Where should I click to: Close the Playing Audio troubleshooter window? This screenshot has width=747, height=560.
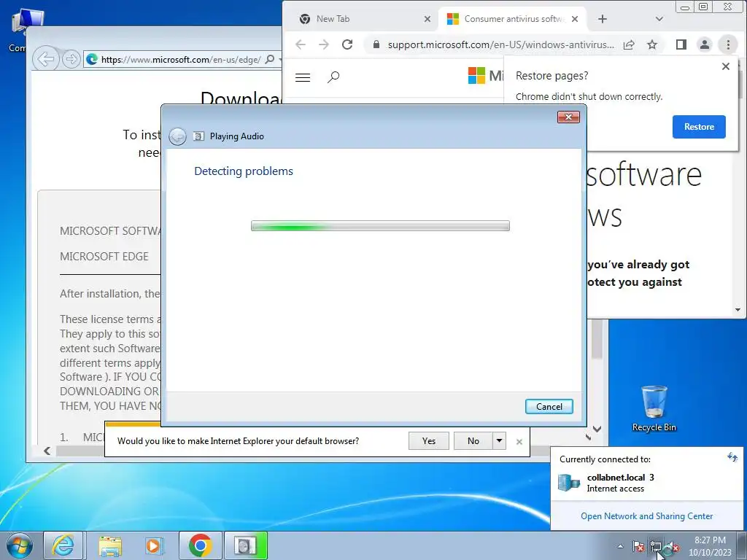click(x=568, y=117)
